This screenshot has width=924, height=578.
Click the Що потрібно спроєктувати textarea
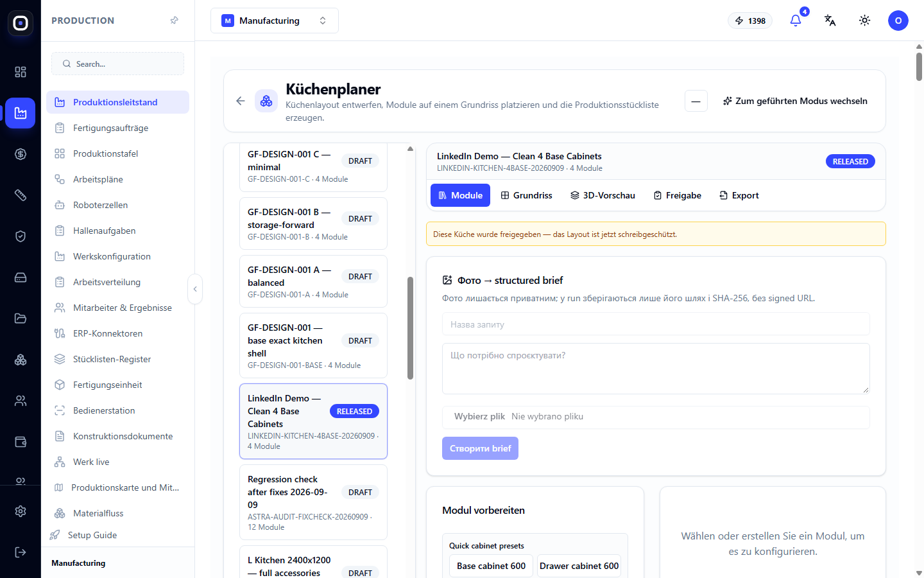coord(656,369)
